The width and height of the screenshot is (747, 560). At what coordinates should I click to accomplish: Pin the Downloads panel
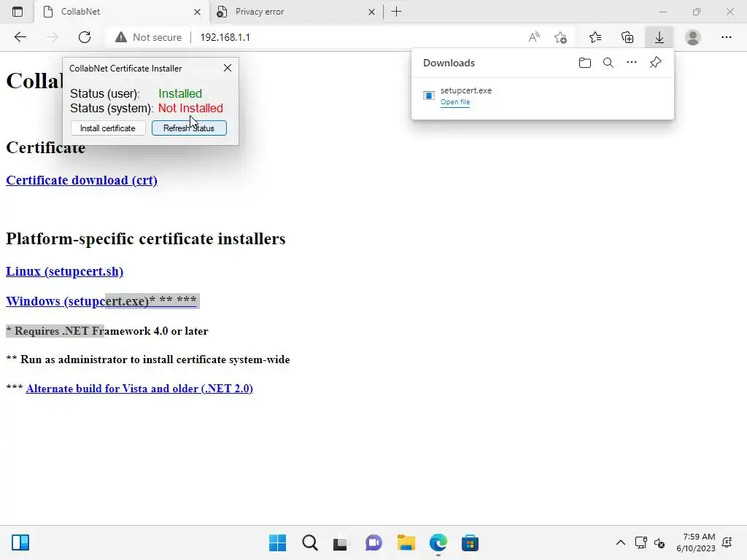pos(656,63)
